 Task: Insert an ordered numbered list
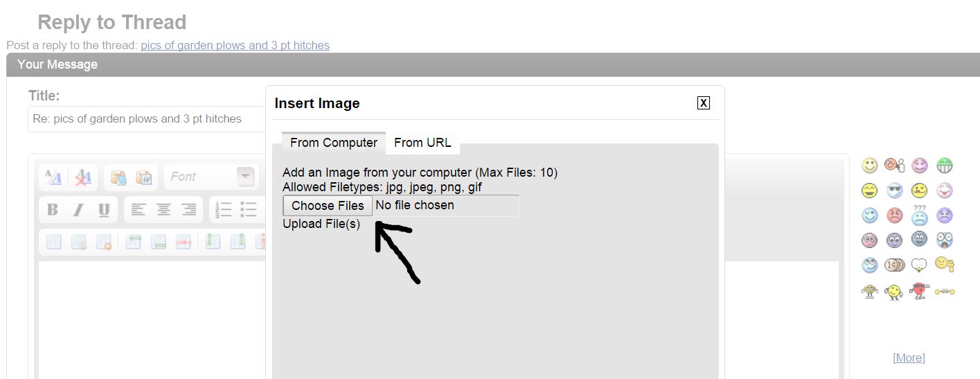(x=224, y=210)
